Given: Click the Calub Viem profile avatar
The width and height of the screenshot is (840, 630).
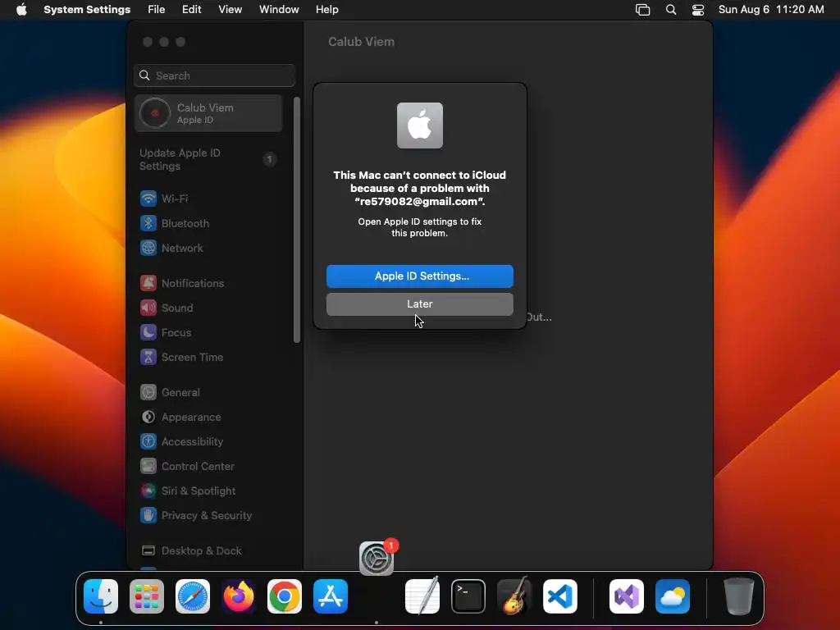Looking at the screenshot, I should (155, 113).
